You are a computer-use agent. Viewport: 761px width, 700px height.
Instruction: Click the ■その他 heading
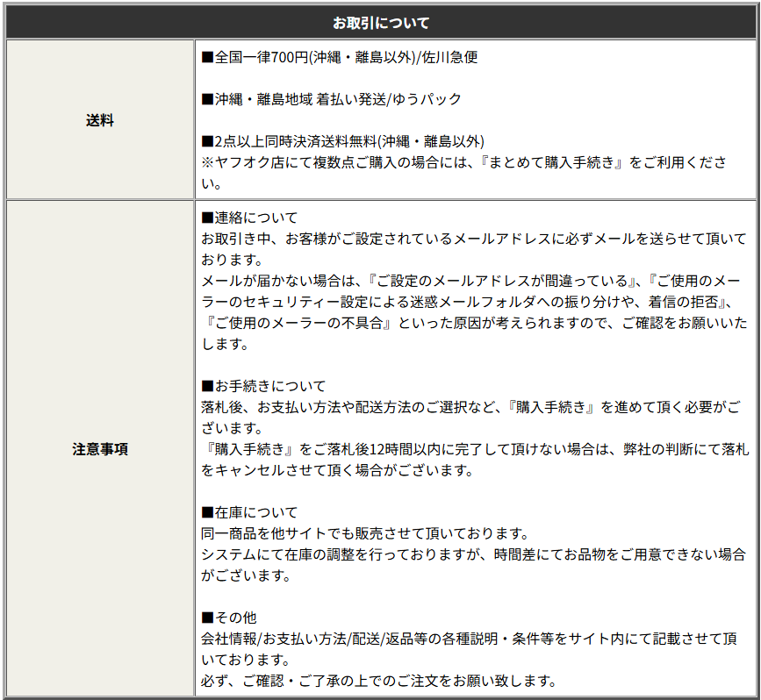point(228,618)
